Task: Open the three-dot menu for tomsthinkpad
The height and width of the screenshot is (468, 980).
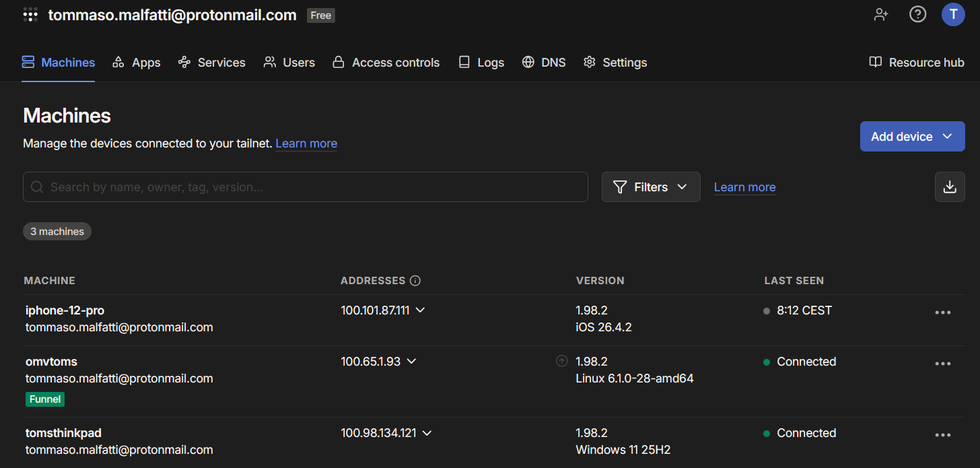Action: (x=943, y=434)
